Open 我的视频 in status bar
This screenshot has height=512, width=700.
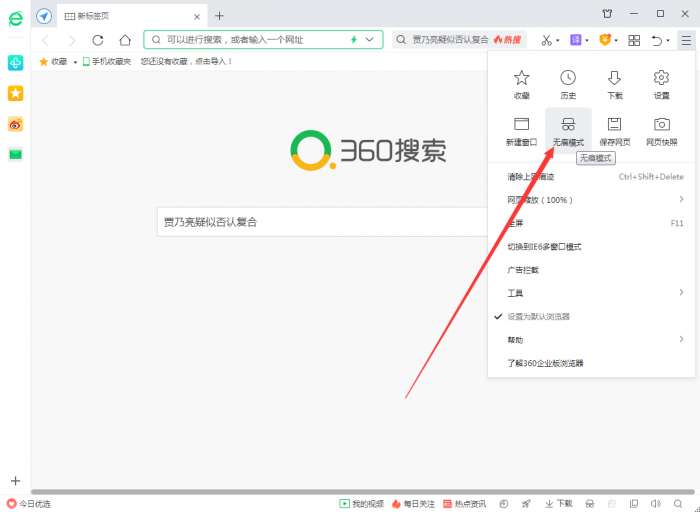[x=361, y=504]
